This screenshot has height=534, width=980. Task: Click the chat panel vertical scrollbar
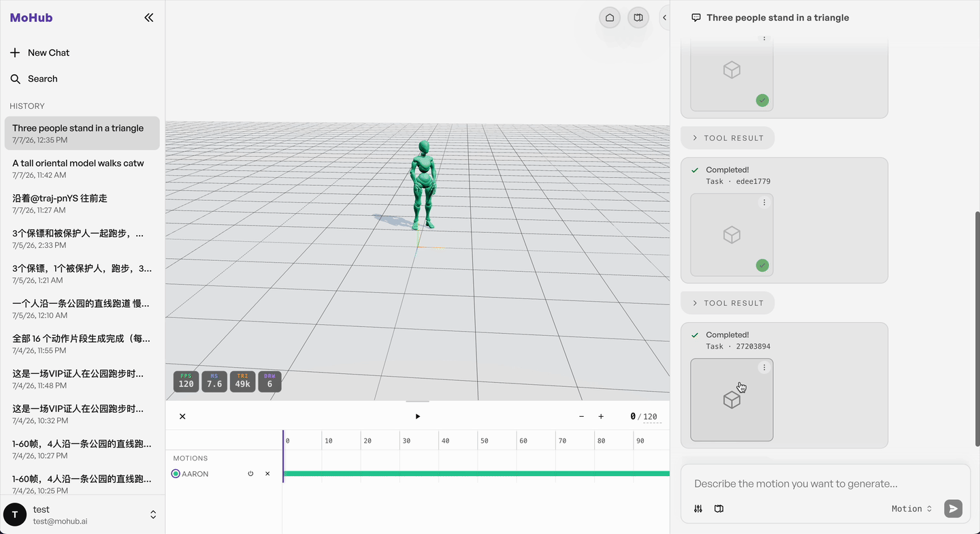(x=978, y=328)
